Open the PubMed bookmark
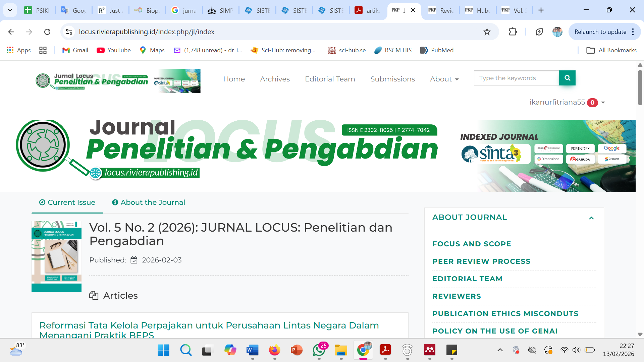The width and height of the screenshot is (644, 362). [x=437, y=50]
